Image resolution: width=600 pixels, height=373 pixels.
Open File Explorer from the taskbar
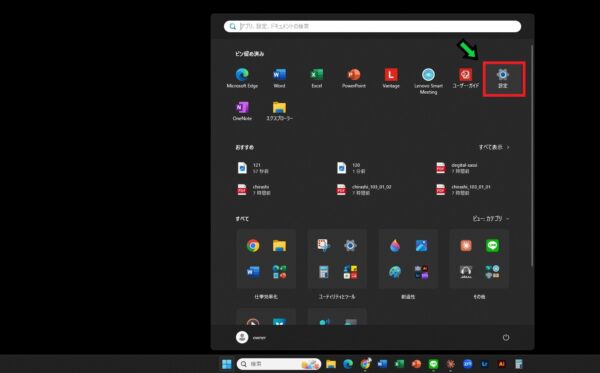pos(331,364)
